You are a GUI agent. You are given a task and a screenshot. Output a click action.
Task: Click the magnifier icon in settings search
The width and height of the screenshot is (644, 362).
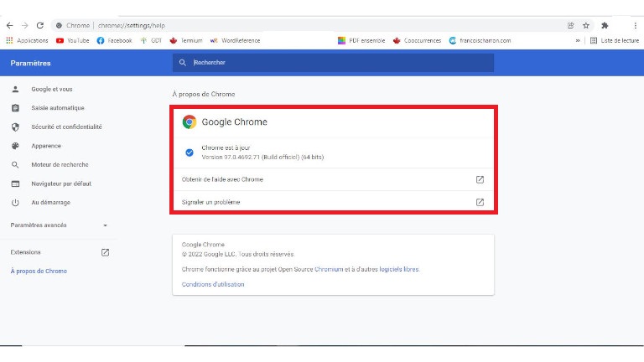[x=182, y=62]
